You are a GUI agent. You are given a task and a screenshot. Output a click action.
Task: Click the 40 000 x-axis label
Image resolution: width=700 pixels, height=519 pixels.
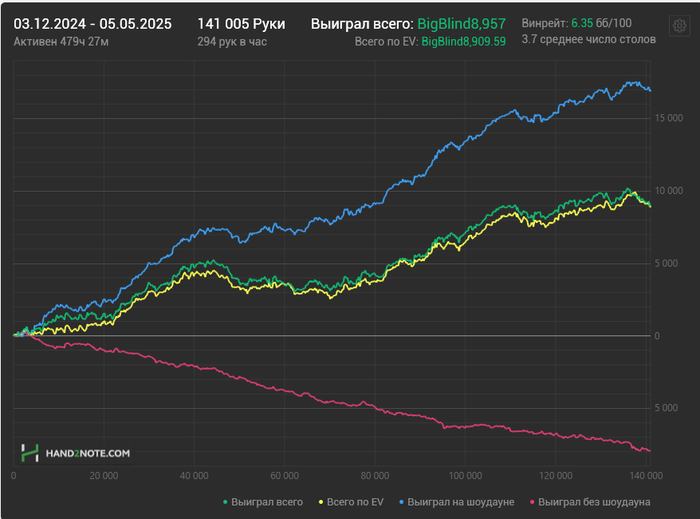coord(194,476)
